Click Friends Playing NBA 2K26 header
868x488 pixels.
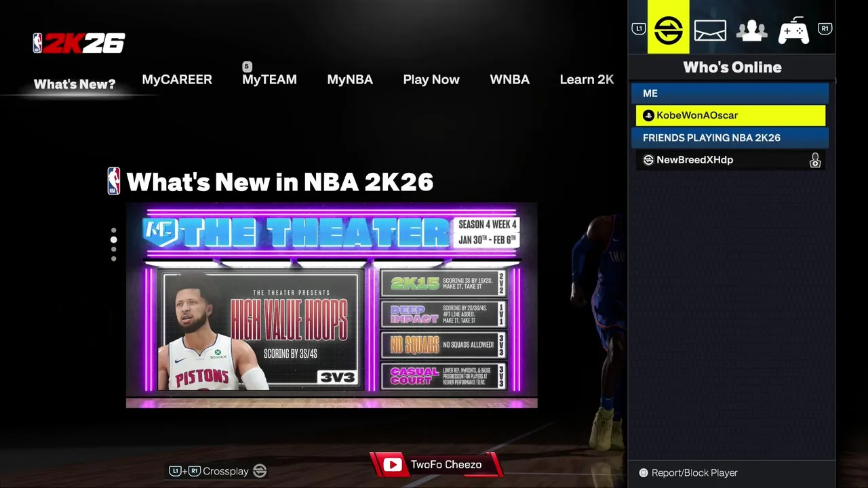click(x=730, y=138)
